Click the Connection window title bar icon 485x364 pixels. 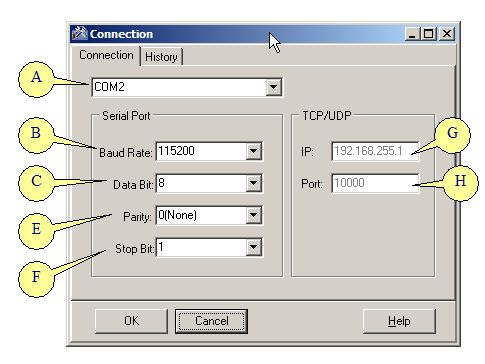pyautogui.click(x=80, y=34)
